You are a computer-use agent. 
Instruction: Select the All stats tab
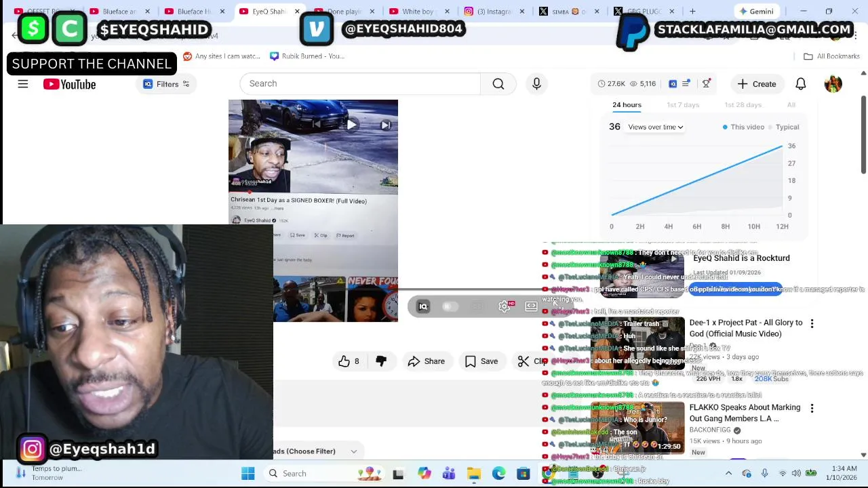click(x=791, y=104)
